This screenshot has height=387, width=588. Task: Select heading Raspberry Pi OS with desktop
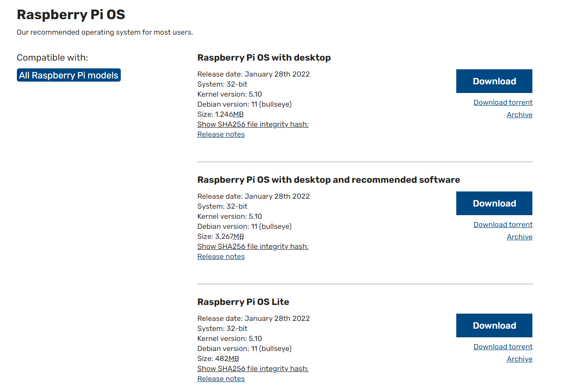(264, 58)
